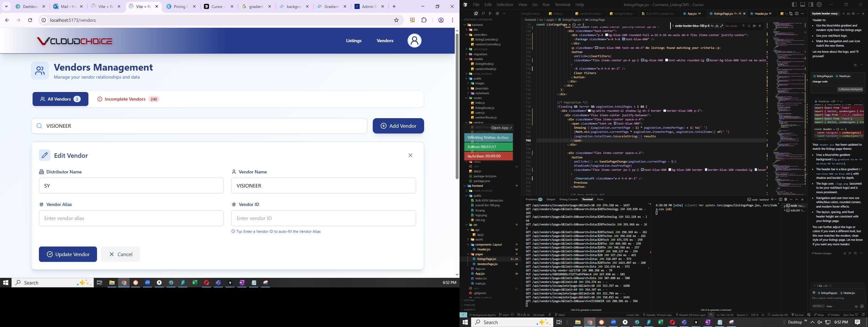Click the browser page vertical scrollbar
868x327 pixels.
(457, 106)
